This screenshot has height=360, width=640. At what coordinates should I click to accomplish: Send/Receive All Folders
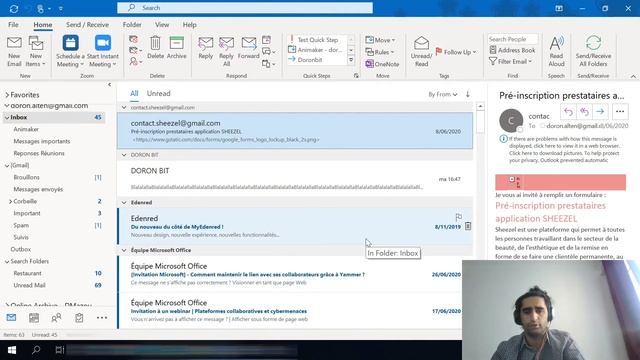(x=593, y=51)
